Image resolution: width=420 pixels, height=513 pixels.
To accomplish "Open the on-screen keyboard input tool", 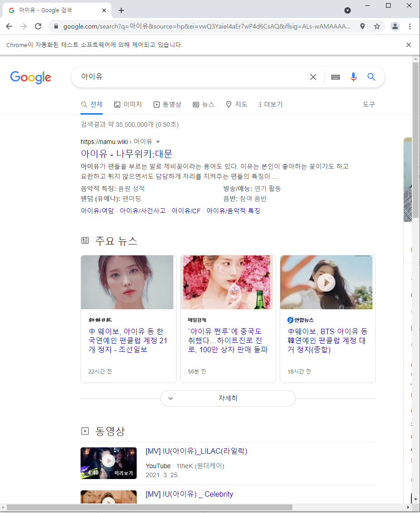I will coord(336,77).
